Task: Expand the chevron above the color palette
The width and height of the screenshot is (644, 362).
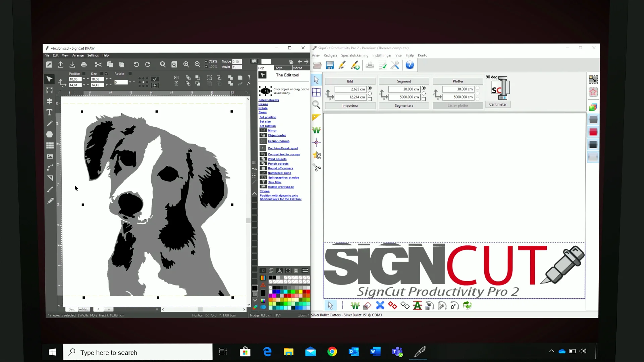Action: point(254,193)
